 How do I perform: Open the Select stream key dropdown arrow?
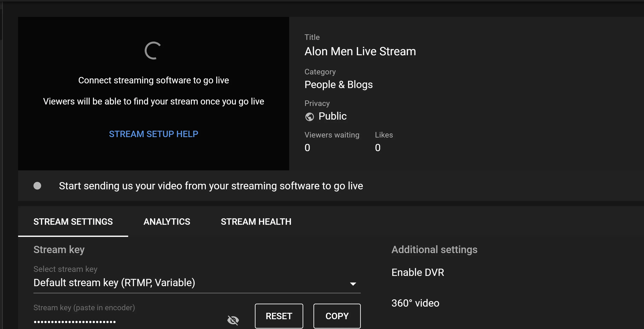(x=353, y=284)
